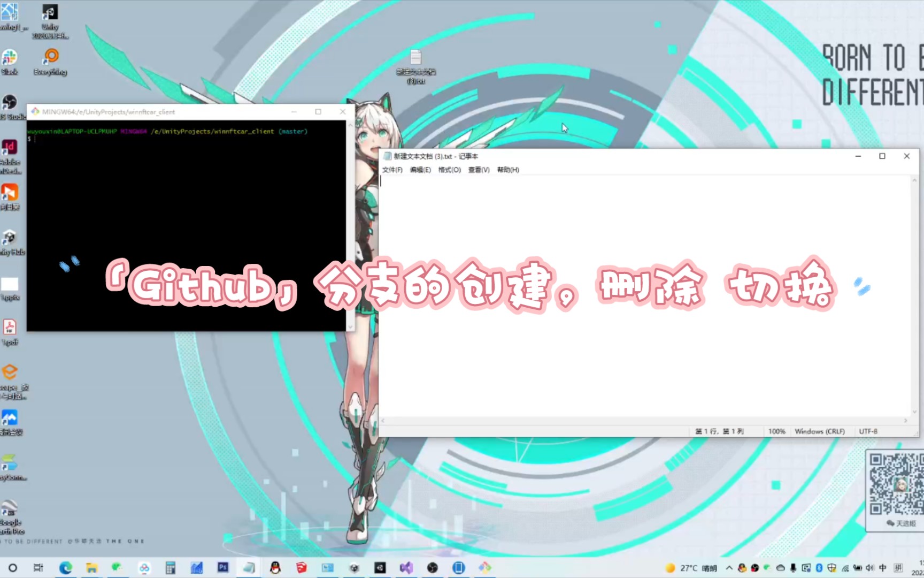
Task: Open the weather widget 27°C 晴朗
Action: [x=691, y=568]
